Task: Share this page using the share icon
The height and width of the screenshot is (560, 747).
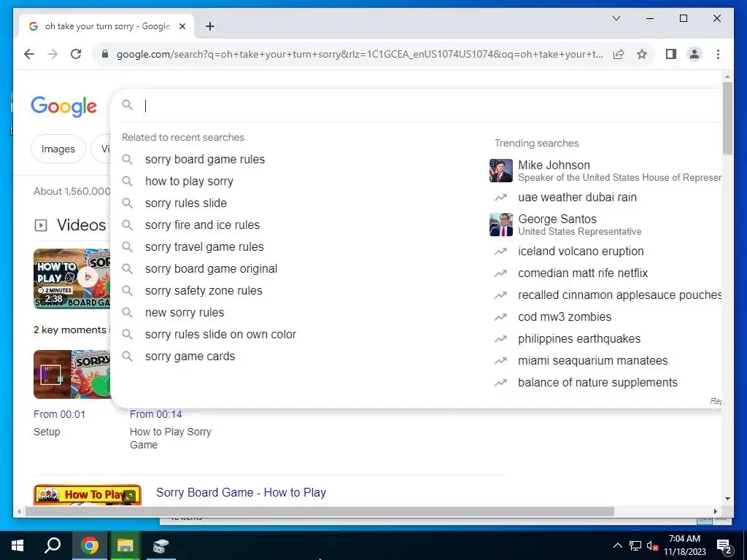Action: tap(619, 54)
